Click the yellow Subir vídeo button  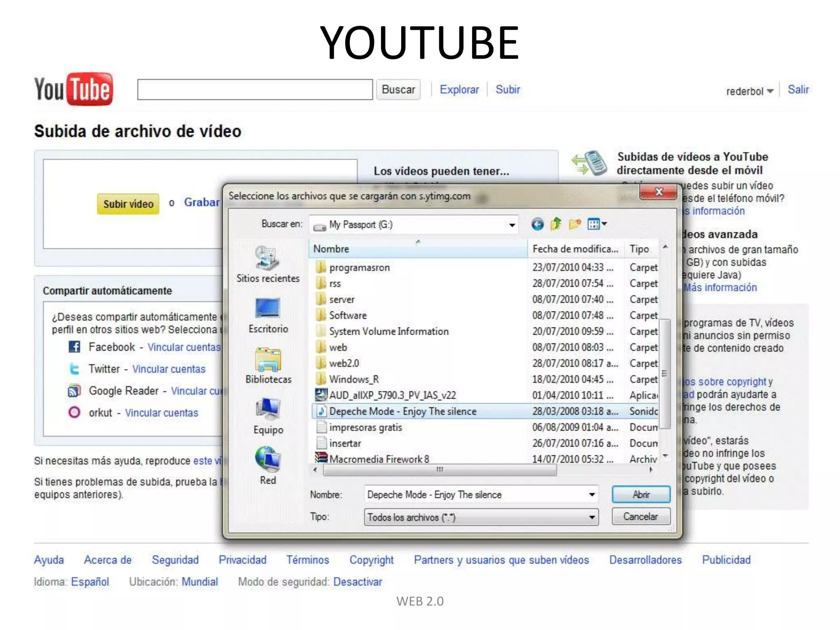128,204
